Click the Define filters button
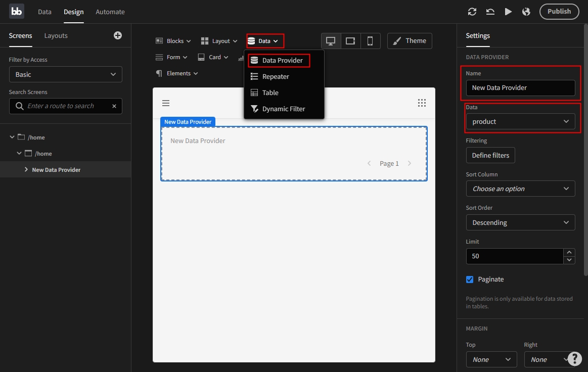This screenshot has width=588, height=372. click(490, 155)
